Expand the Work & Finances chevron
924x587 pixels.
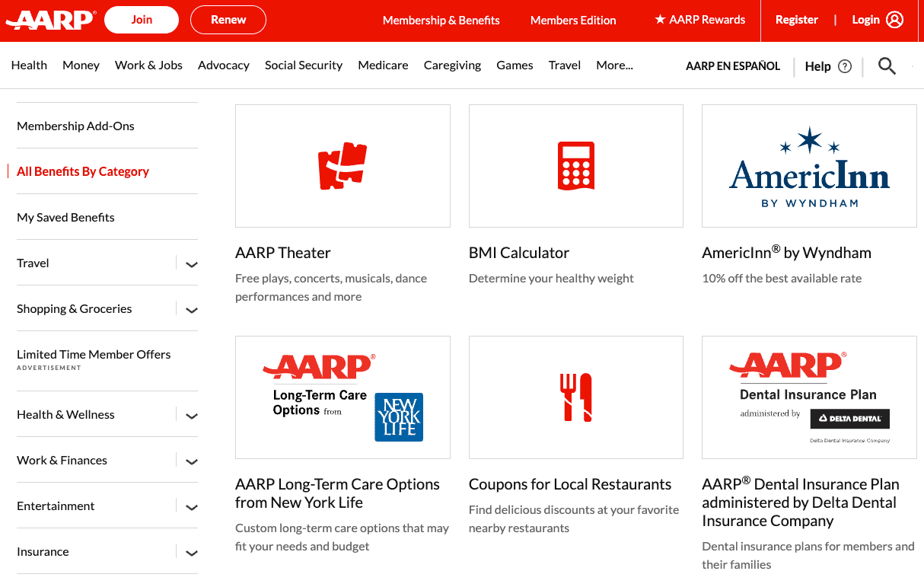[192, 461]
